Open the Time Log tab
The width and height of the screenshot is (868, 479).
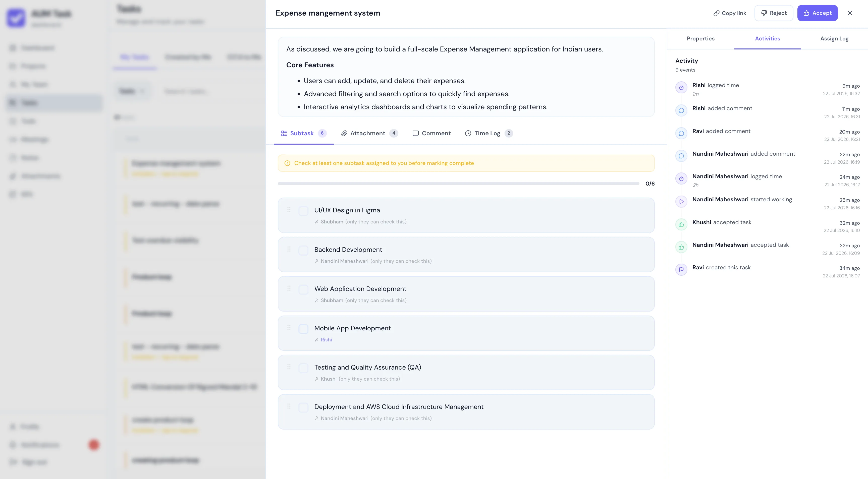[489, 133]
